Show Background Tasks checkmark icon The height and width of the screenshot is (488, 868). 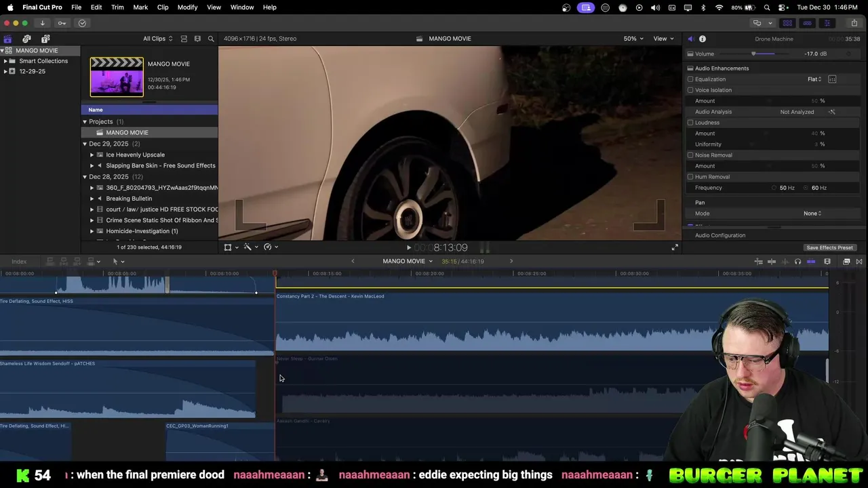tap(82, 23)
